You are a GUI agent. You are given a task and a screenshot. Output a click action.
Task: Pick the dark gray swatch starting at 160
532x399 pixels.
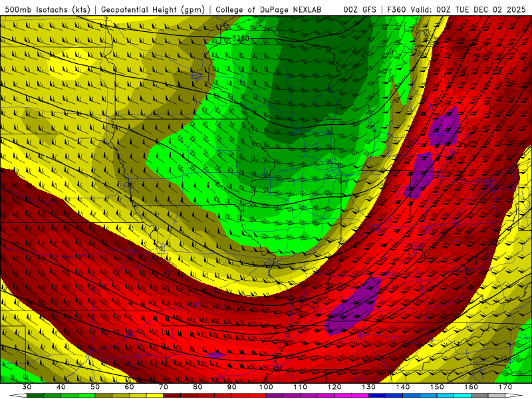479,396
